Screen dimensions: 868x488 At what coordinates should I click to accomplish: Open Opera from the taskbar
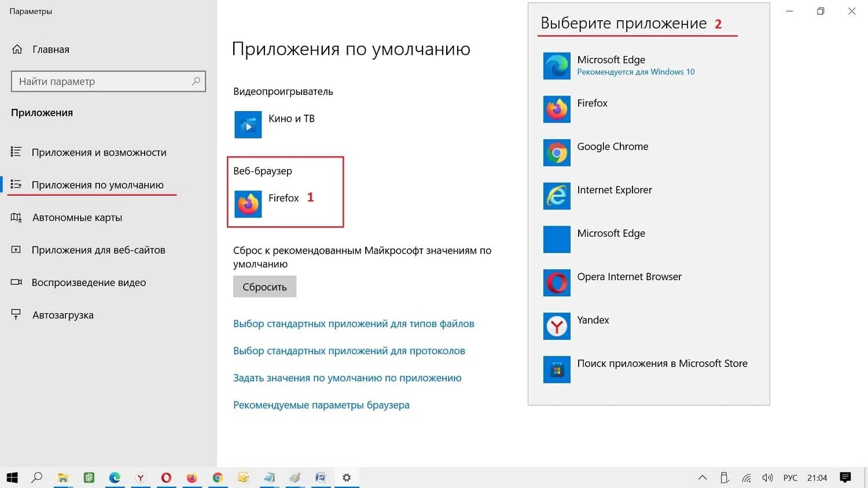166,478
